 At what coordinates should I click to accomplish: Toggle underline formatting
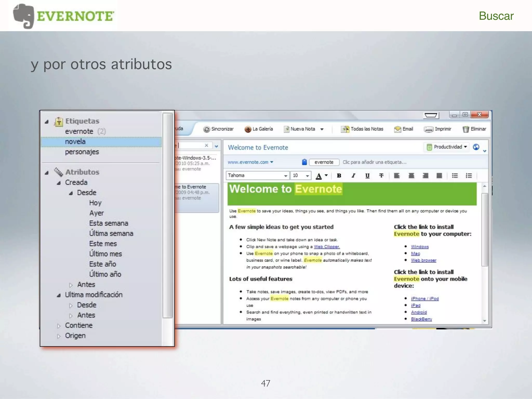367,176
